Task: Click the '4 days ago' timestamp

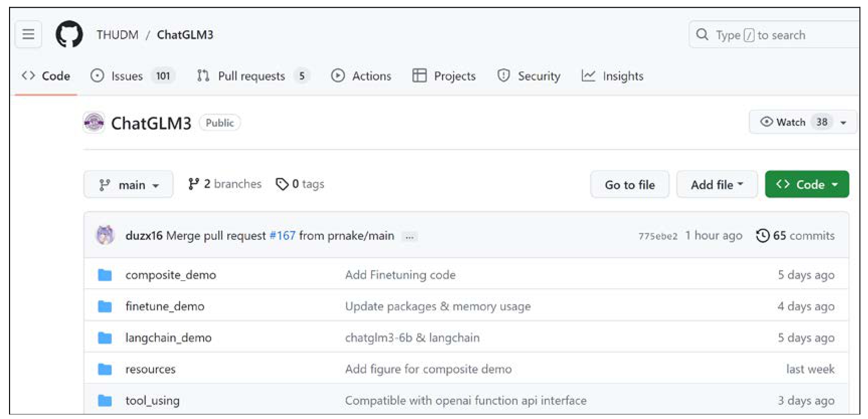Action: [x=806, y=306]
